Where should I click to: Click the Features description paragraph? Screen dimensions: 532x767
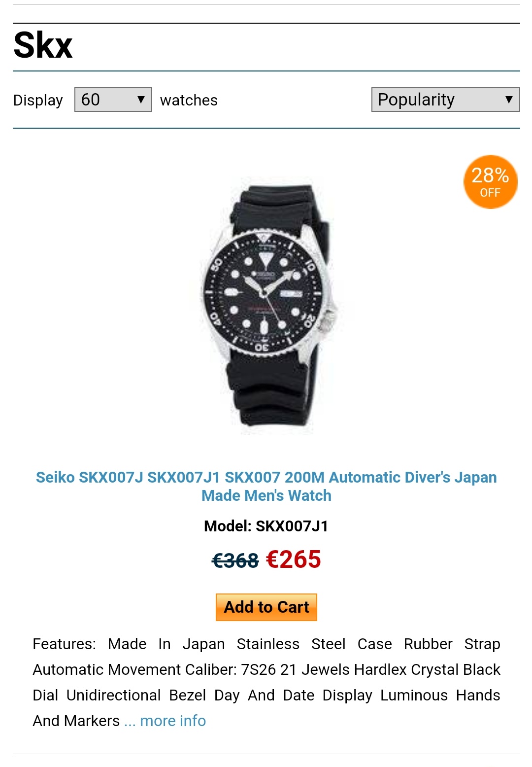click(x=266, y=682)
